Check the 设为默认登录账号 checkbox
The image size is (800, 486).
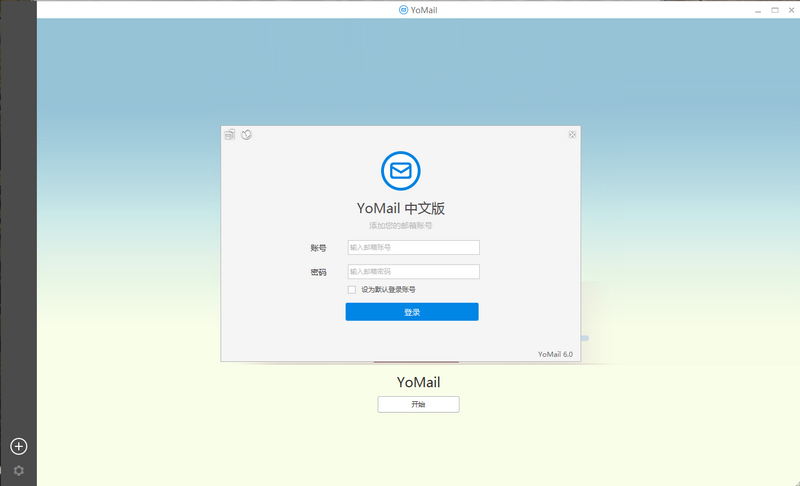pyautogui.click(x=352, y=290)
